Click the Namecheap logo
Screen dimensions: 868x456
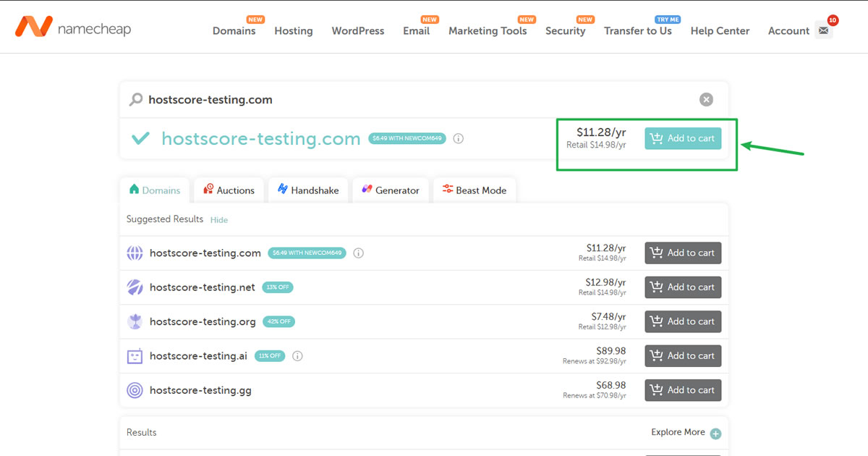[73, 28]
